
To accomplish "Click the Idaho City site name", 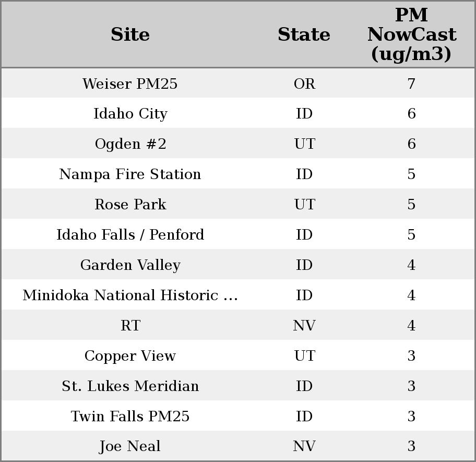I will (130, 114).
